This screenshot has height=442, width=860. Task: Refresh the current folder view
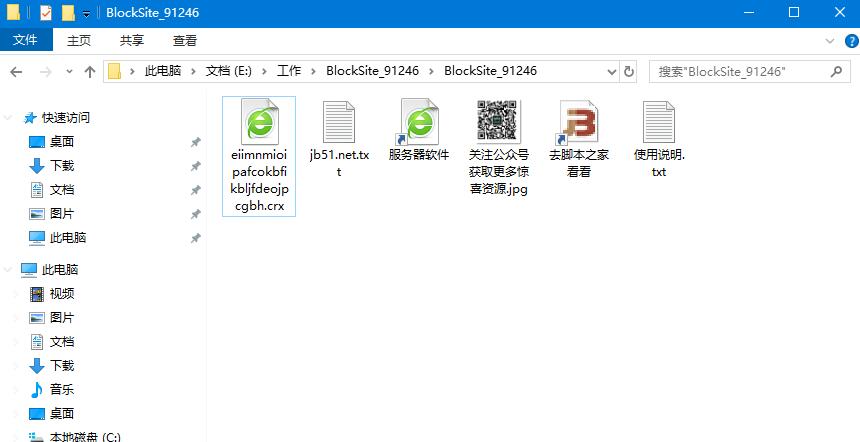(x=629, y=71)
